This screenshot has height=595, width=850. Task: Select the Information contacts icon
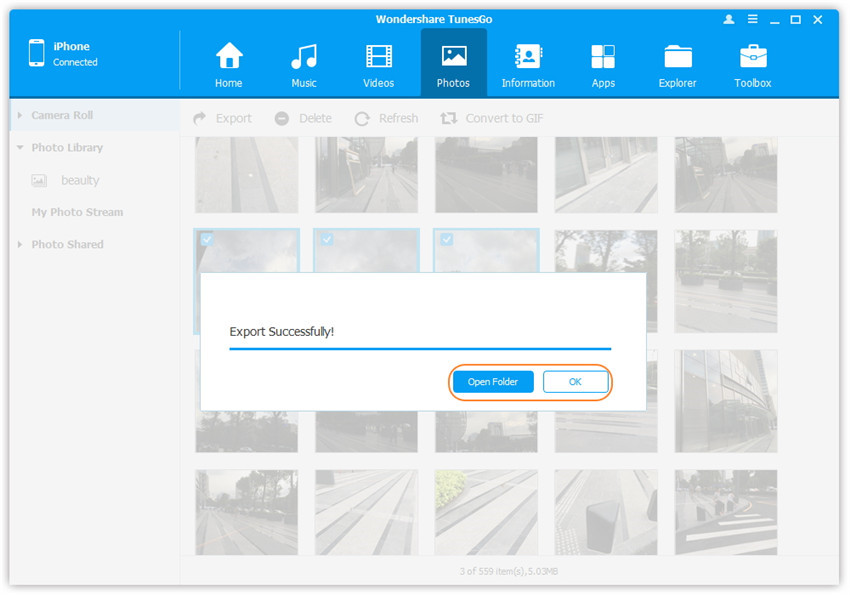point(528,57)
